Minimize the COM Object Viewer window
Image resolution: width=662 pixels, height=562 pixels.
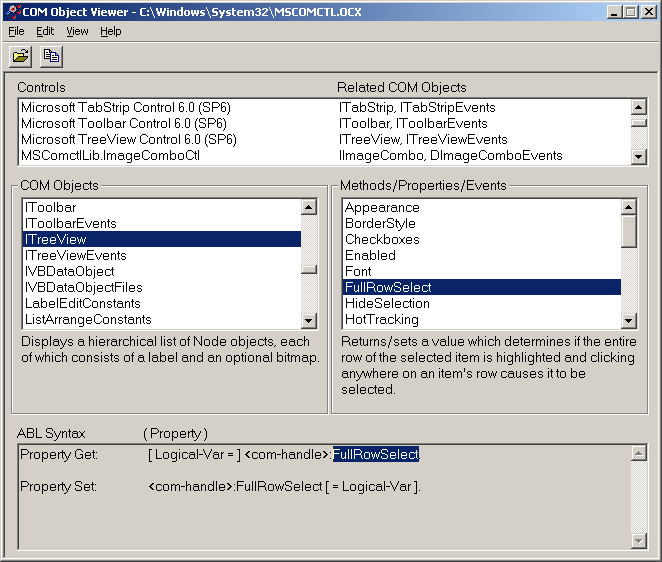[x=614, y=12]
